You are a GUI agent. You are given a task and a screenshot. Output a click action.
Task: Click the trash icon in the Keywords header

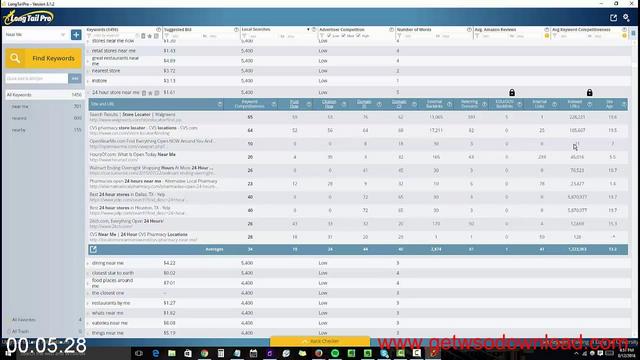point(143,36)
